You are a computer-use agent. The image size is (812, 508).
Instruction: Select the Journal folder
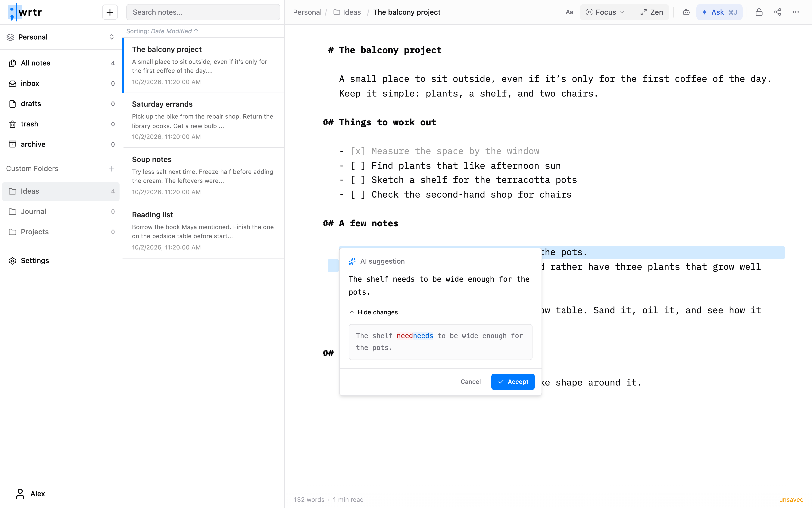[x=61, y=212]
